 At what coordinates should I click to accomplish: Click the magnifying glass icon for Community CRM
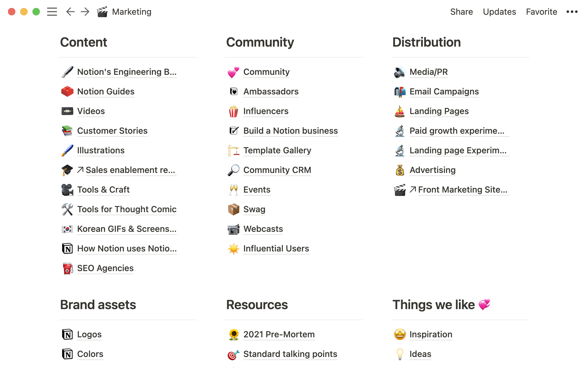pos(234,170)
